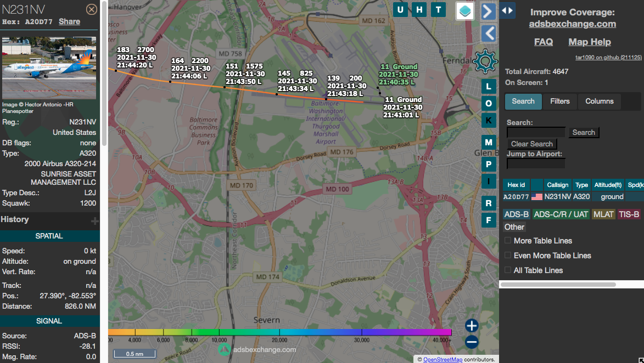This screenshot has height=363, width=644.
Task: Sort table by Hex id column
Action: click(x=516, y=185)
